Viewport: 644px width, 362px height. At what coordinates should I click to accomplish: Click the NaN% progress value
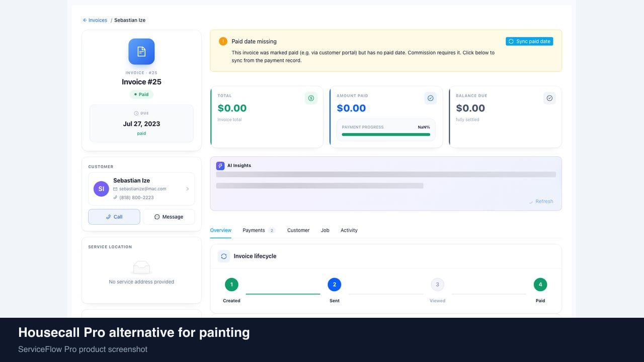(424, 127)
